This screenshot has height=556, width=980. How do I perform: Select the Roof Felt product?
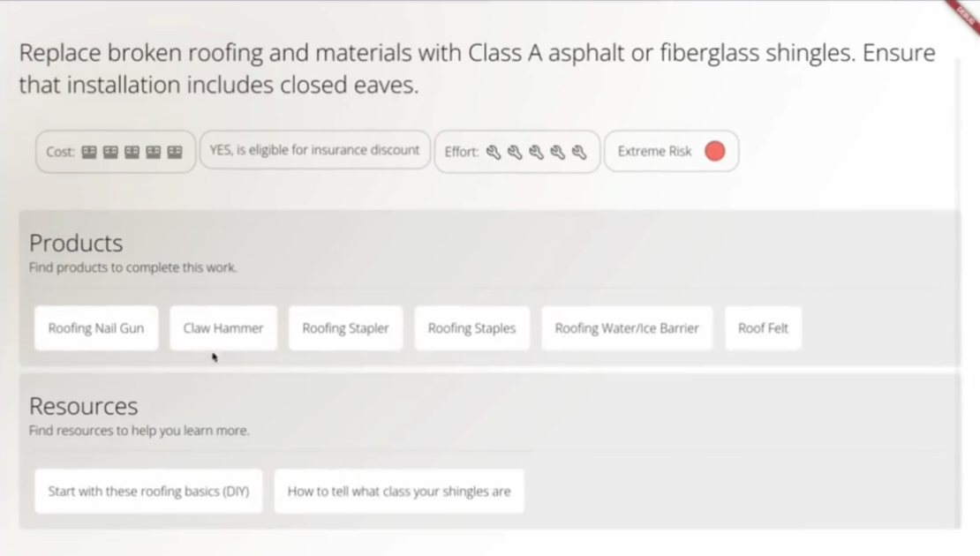[x=763, y=328]
